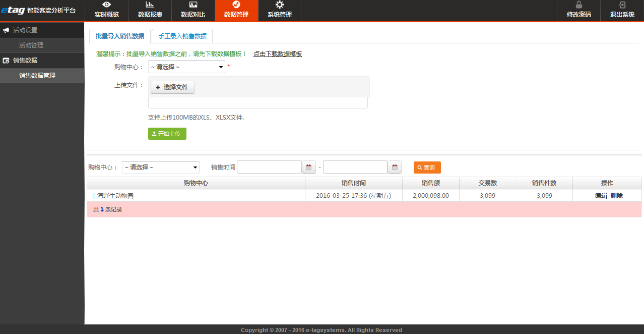Image resolution: width=644 pixels, height=334 pixels.
Task: Click 支持上传100MB的XLS、XLSX文件 hint text
Action: 196,118
